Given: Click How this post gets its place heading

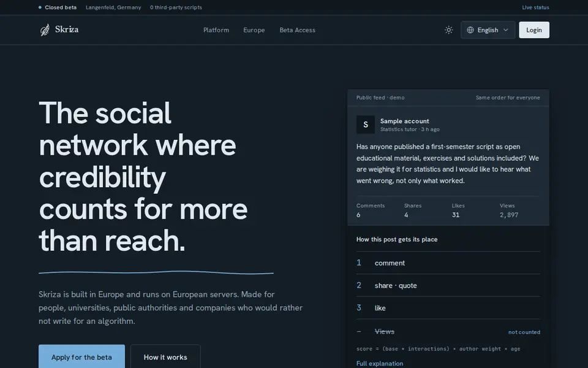Looking at the screenshot, I should pos(397,239).
